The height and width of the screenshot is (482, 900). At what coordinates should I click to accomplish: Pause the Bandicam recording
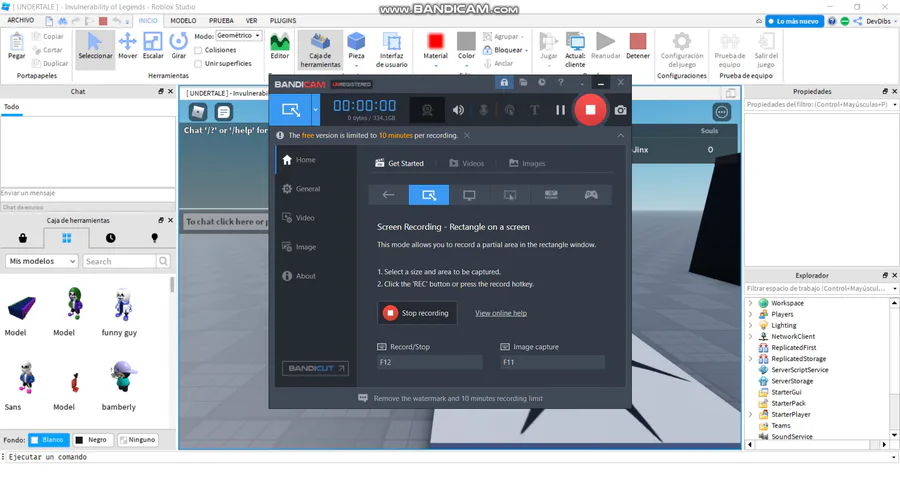point(560,110)
